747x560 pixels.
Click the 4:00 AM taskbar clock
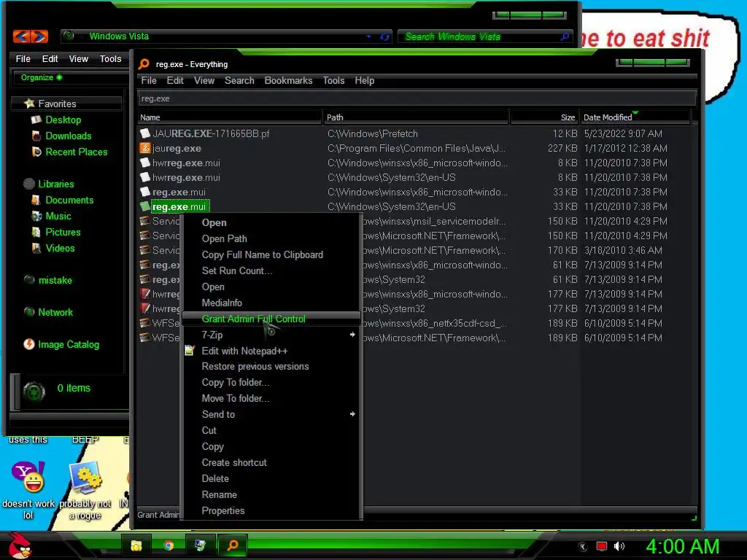coord(682,547)
